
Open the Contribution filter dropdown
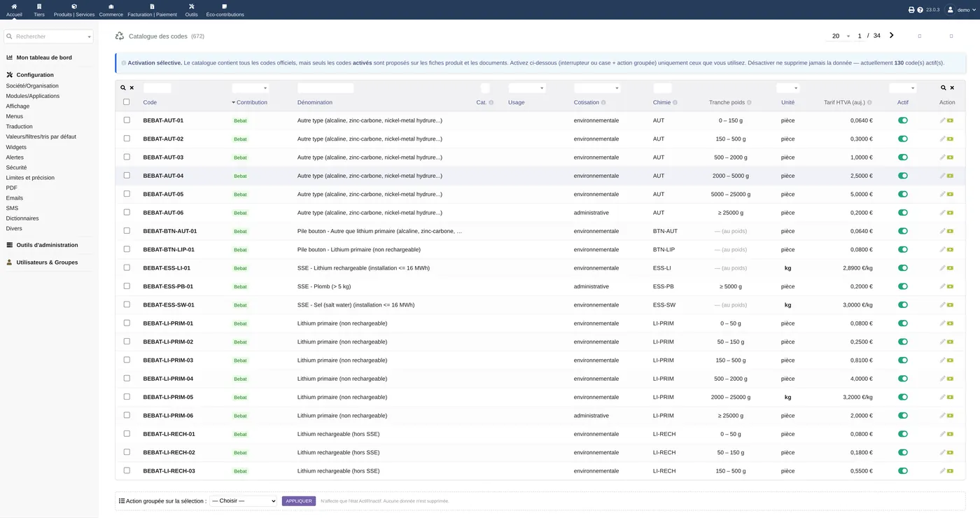(x=251, y=88)
